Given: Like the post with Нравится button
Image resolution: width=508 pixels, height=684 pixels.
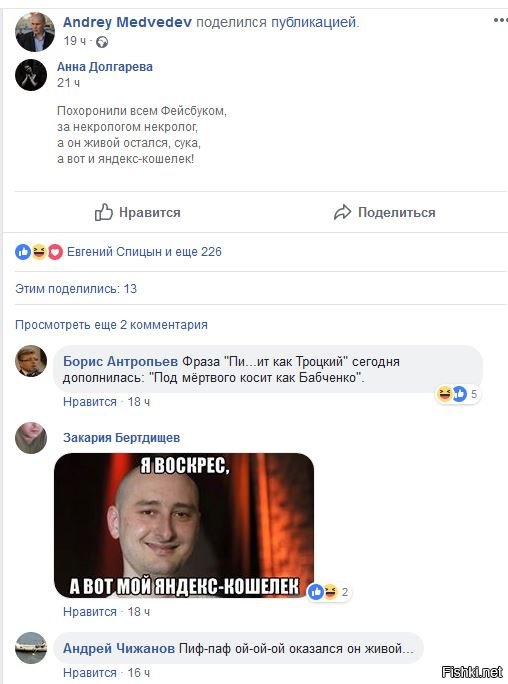Looking at the screenshot, I should point(138,212).
